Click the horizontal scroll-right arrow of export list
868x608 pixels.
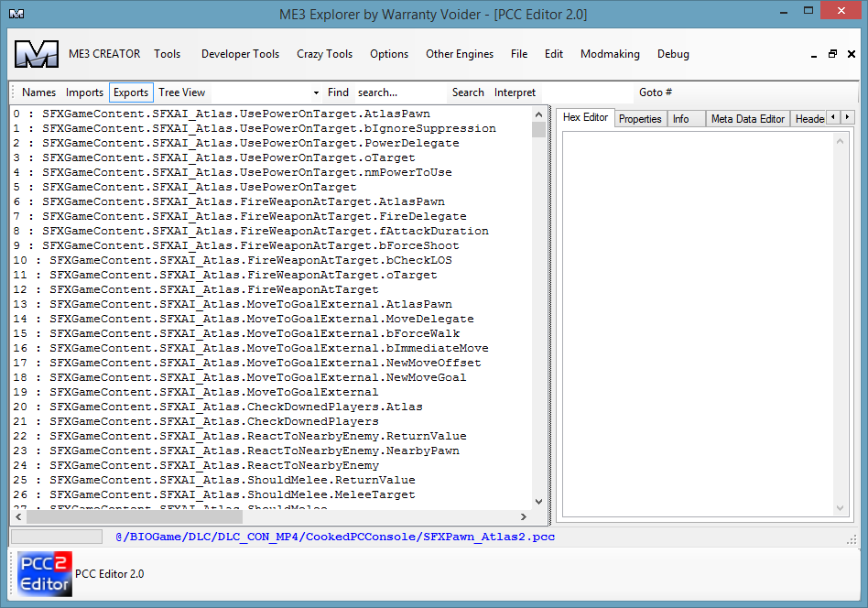[524, 516]
